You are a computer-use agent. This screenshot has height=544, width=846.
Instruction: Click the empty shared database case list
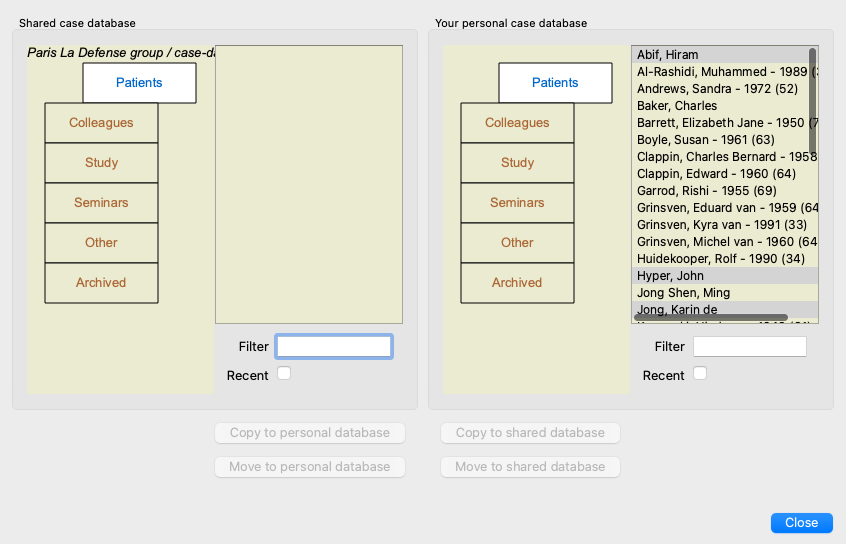tap(309, 185)
